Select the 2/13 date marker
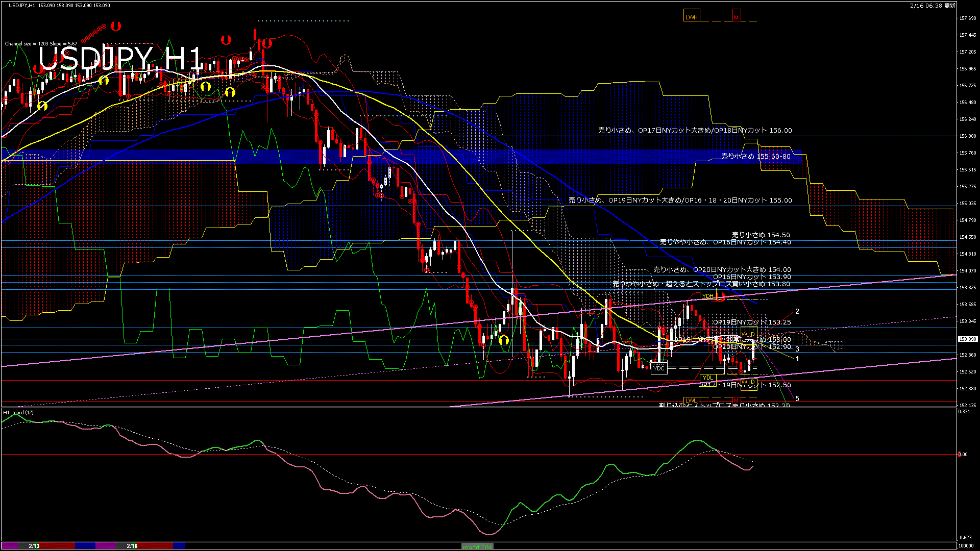Screen dimensions: 980x551 click(34, 546)
